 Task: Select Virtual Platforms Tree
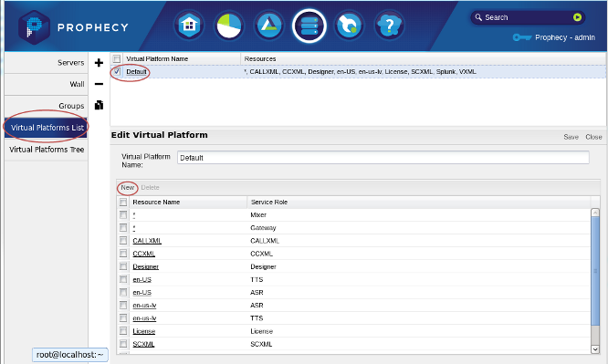(x=47, y=150)
